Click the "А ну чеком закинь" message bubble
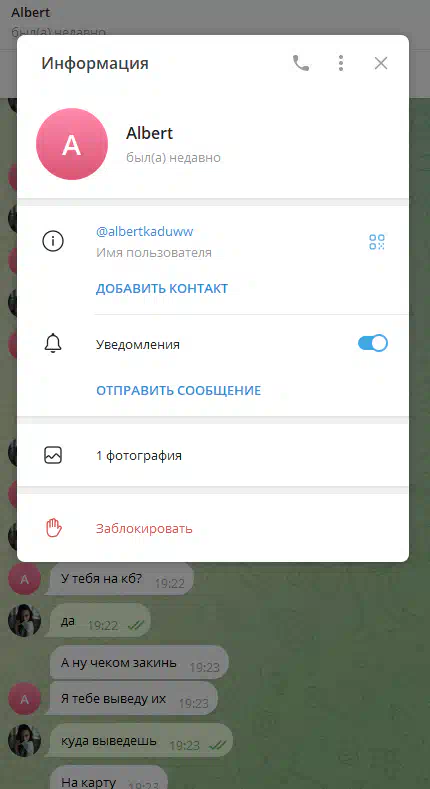430x789 pixels. (x=139, y=663)
